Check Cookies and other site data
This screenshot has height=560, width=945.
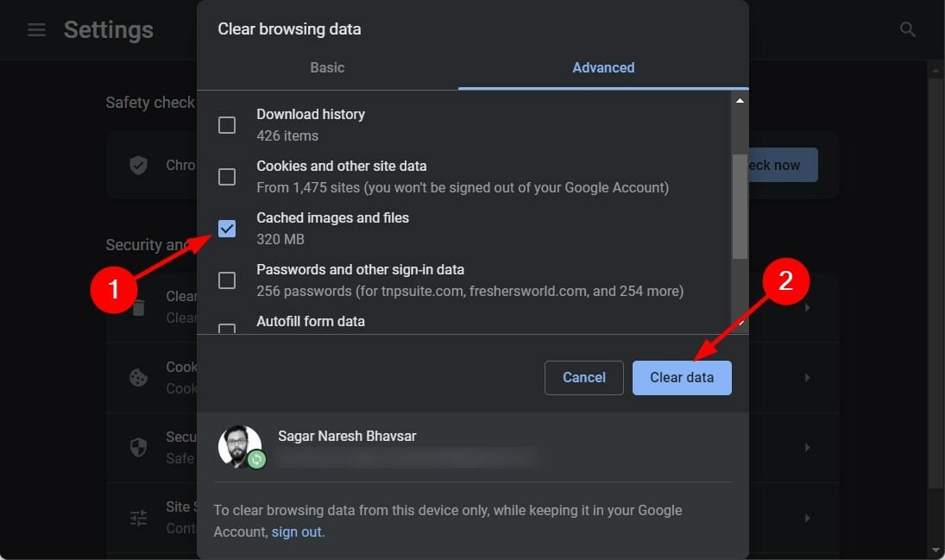click(227, 177)
